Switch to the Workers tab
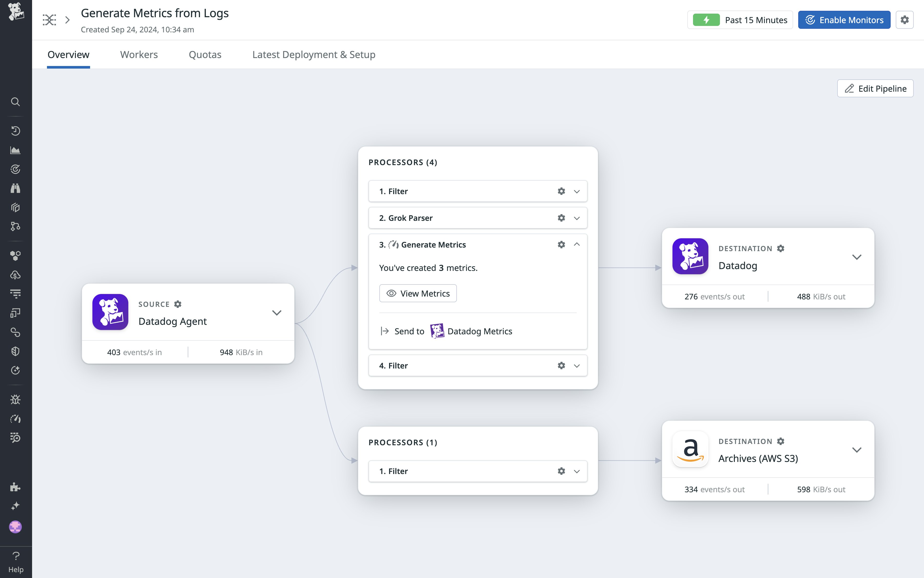Viewport: 924px width, 578px height. pyautogui.click(x=139, y=54)
